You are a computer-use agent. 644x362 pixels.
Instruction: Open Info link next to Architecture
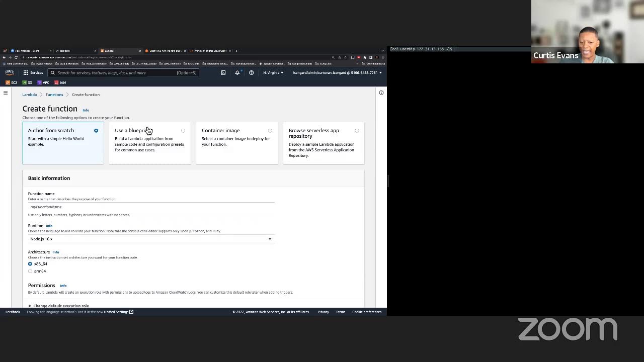coord(55,252)
